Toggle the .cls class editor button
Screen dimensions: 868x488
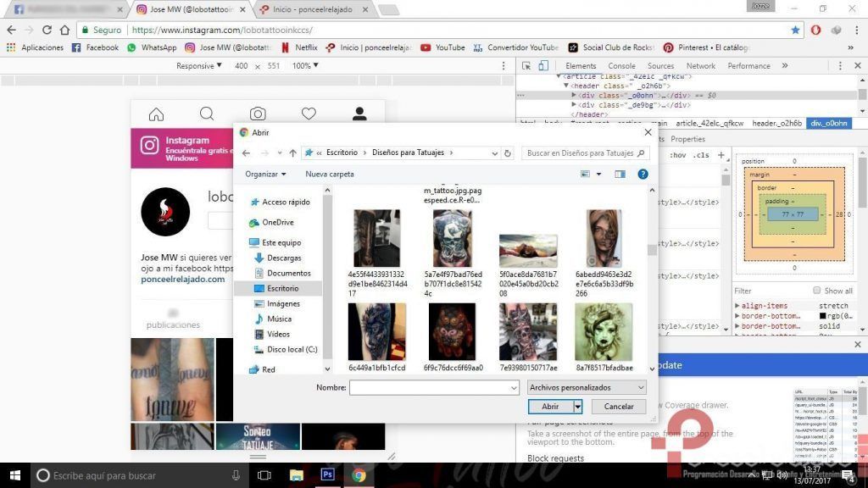(701, 155)
